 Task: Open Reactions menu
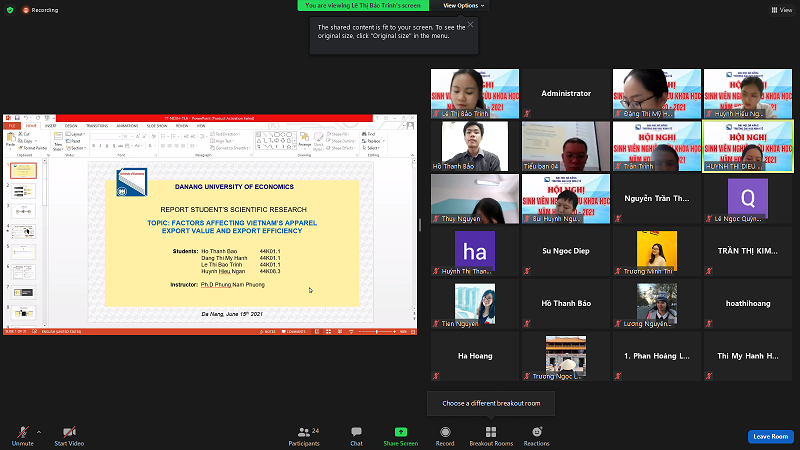(x=537, y=436)
